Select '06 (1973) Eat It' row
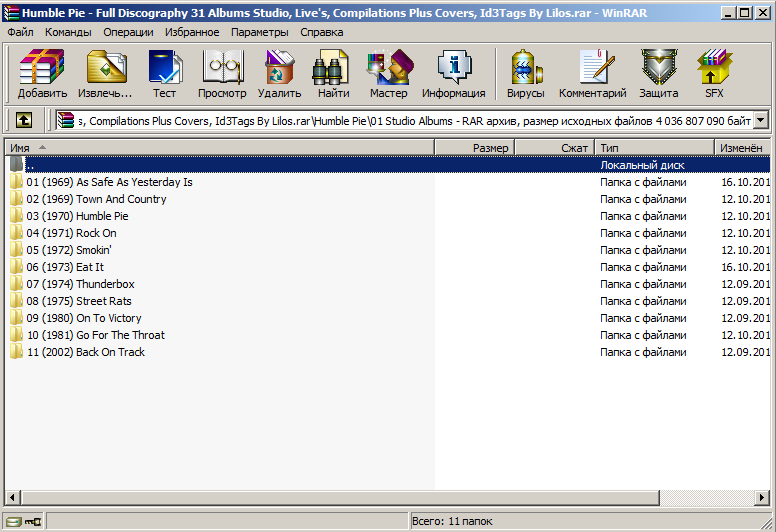The height and width of the screenshot is (532, 776). (388, 267)
